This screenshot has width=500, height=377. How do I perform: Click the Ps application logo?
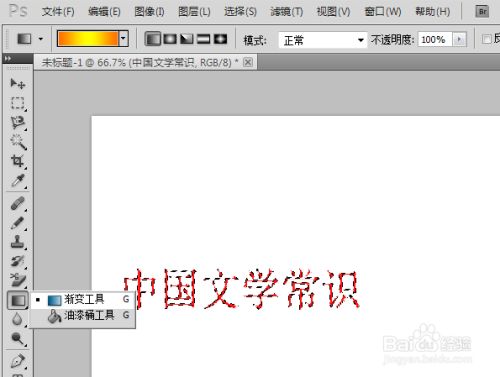(18, 11)
